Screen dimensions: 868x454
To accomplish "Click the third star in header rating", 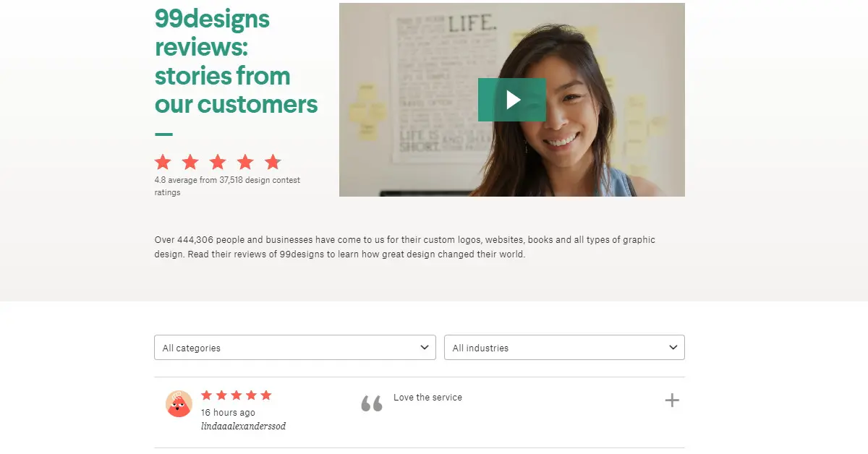I will pyautogui.click(x=218, y=162).
